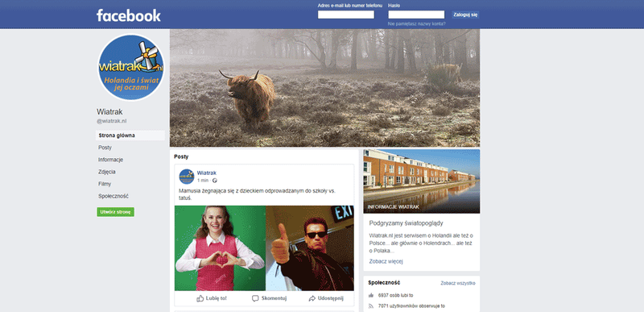Open the woman heart-hands image

tap(220, 248)
